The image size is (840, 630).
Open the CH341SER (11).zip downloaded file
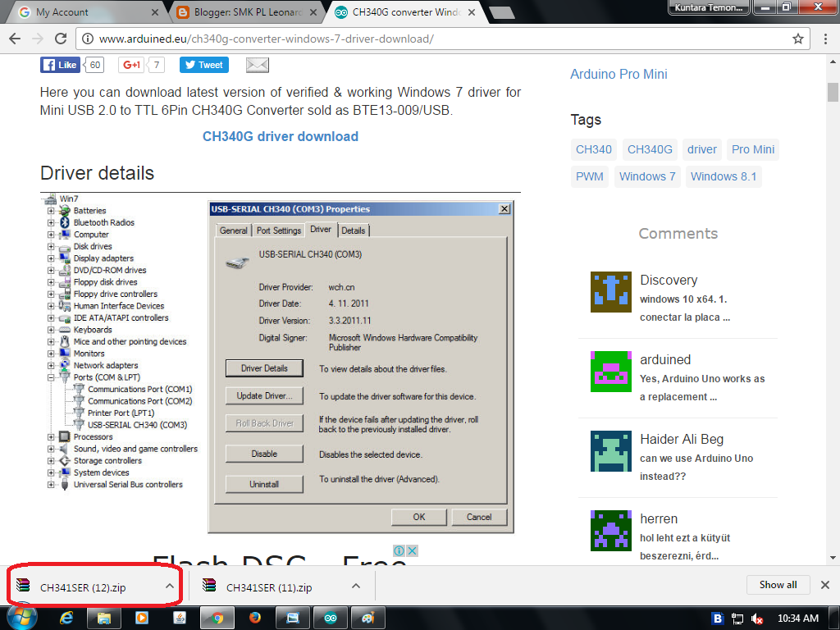269,587
